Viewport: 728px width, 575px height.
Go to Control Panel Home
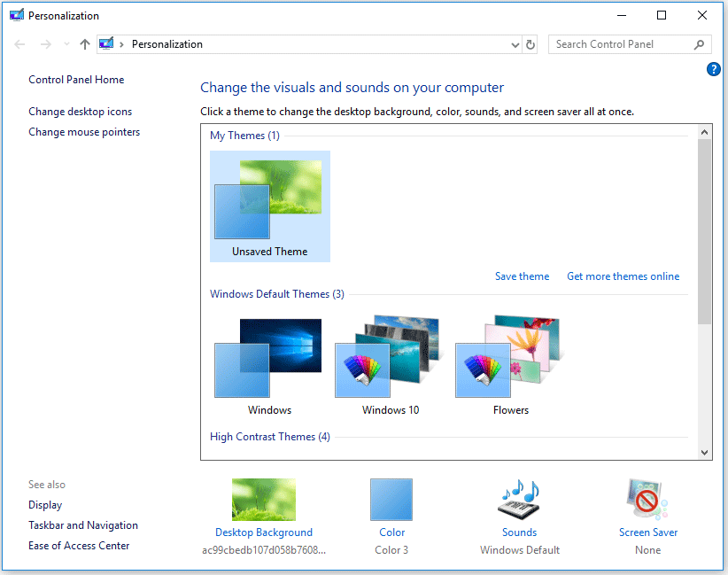tap(75, 79)
